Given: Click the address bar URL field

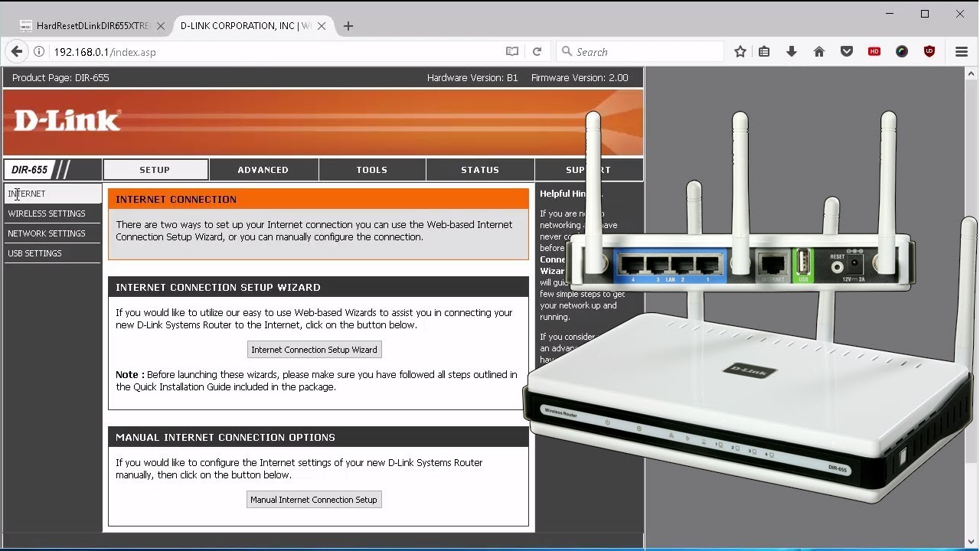Looking at the screenshot, I should tap(276, 52).
